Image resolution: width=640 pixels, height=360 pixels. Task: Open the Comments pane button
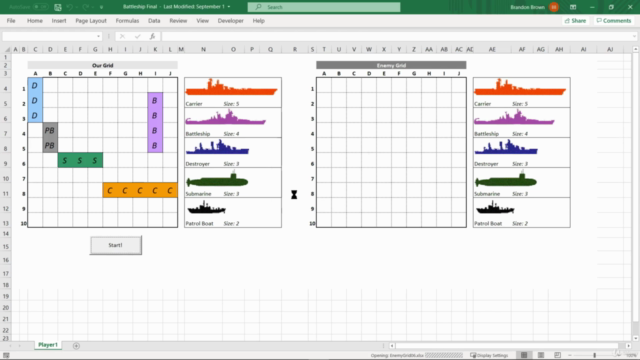pyautogui.click(x=613, y=20)
